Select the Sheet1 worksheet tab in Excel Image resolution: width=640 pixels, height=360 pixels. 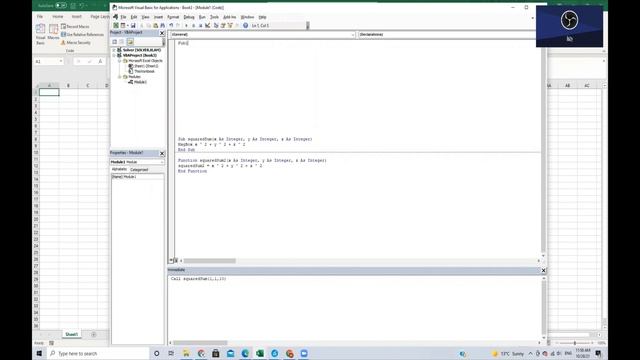71,334
